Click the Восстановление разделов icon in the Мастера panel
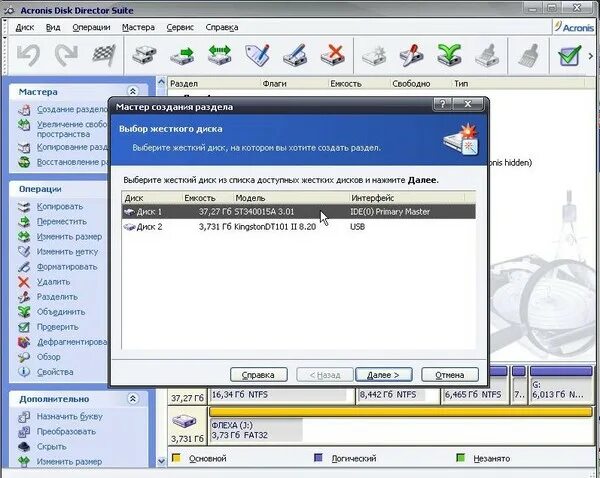 tap(24, 162)
